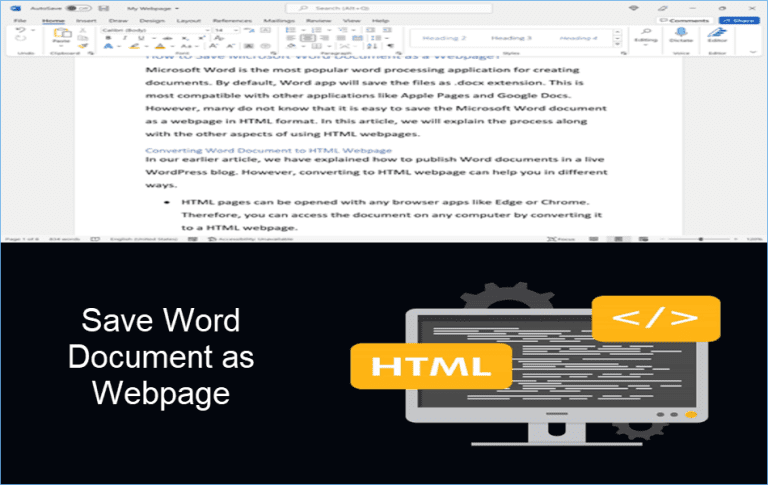Toggle Italic formatting
768x485 pixels.
pos(124,38)
